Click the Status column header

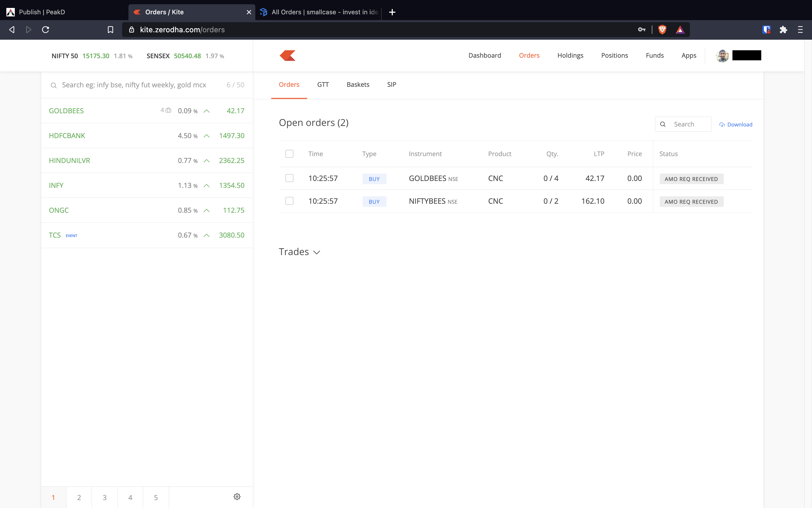(x=668, y=154)
